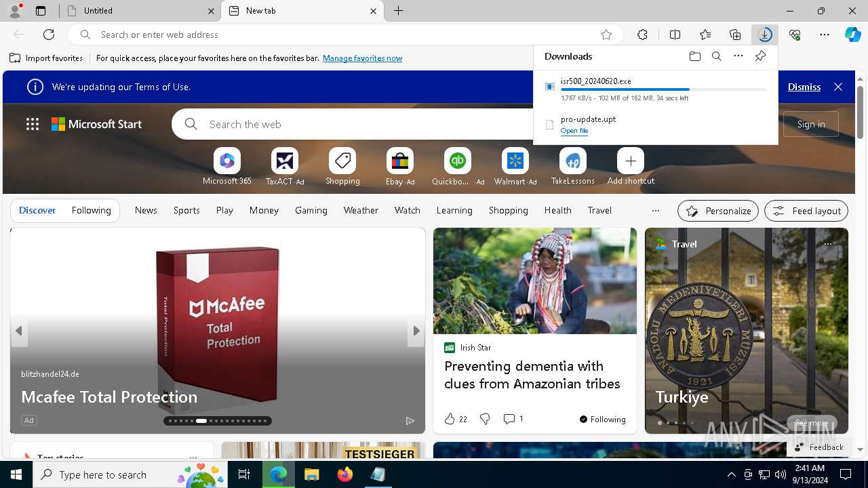Open File Explorer from the taskbar
This screenshot has width=868, height=488.
tap(311, 474)
